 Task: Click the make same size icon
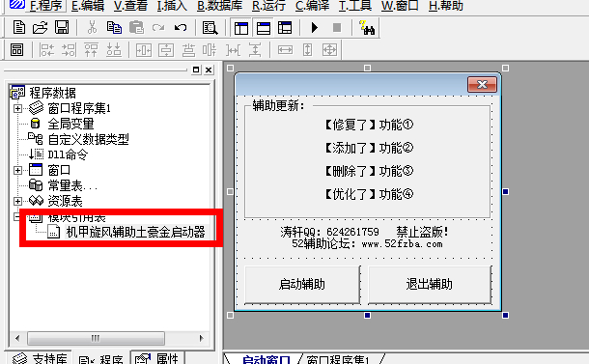pos(329,49)
